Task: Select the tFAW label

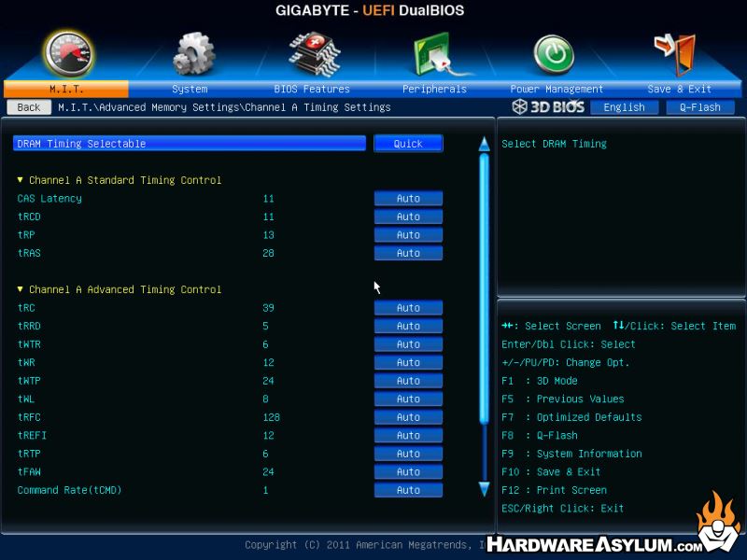Action: pyautogui.click(x=29, y=471)
